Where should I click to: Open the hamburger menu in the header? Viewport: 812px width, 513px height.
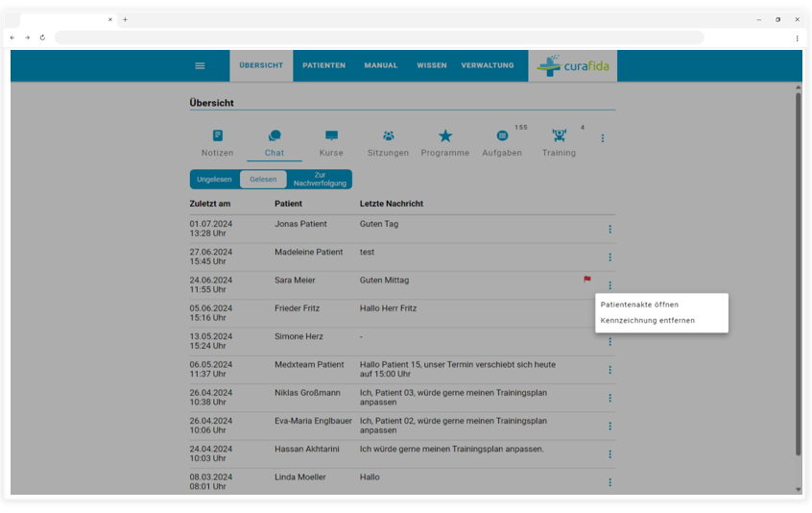click(x=200, y=66)
